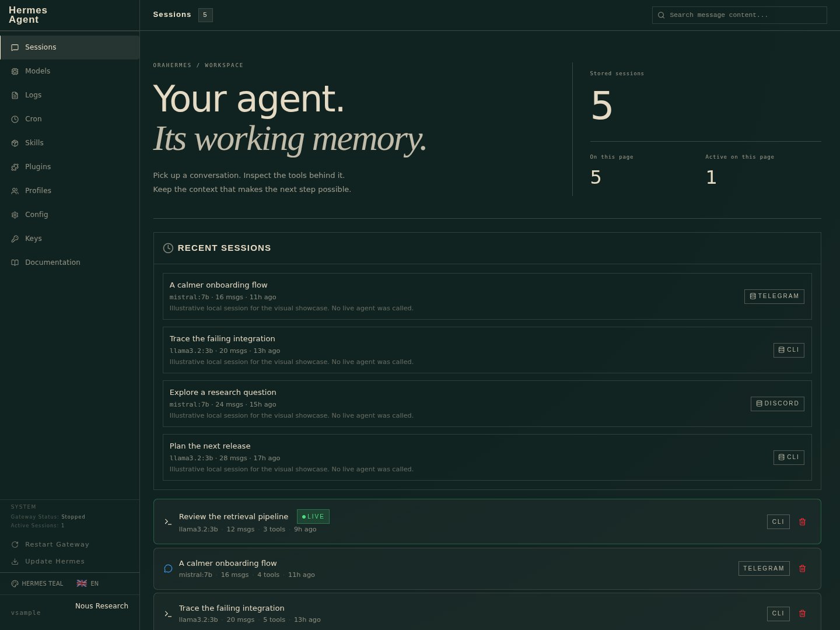The image size is (840, 630).
Task: Click the Sessions chat bubble icon
Action: [15, 47]
